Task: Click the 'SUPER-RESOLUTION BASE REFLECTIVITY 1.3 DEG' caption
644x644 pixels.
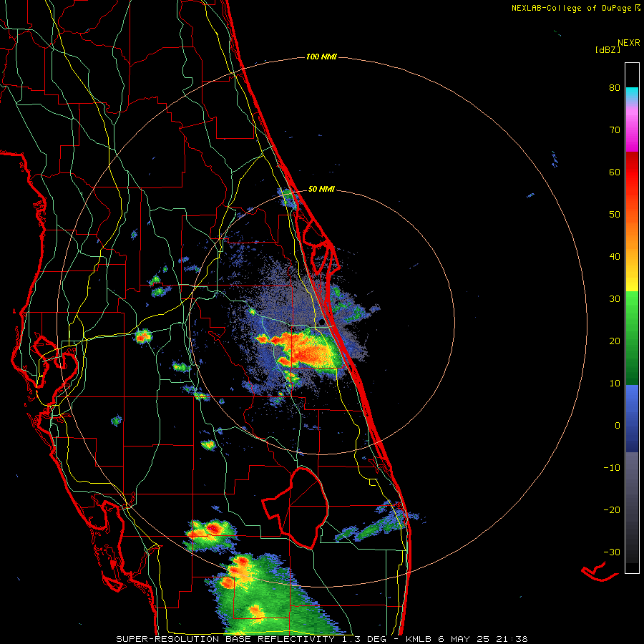Action: [x=251, y=639]
